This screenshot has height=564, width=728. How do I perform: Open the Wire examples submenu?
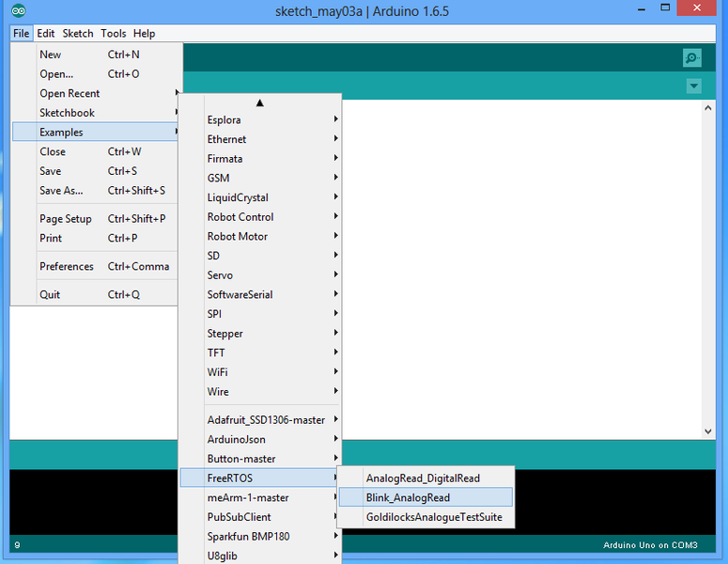pos(260,392)
